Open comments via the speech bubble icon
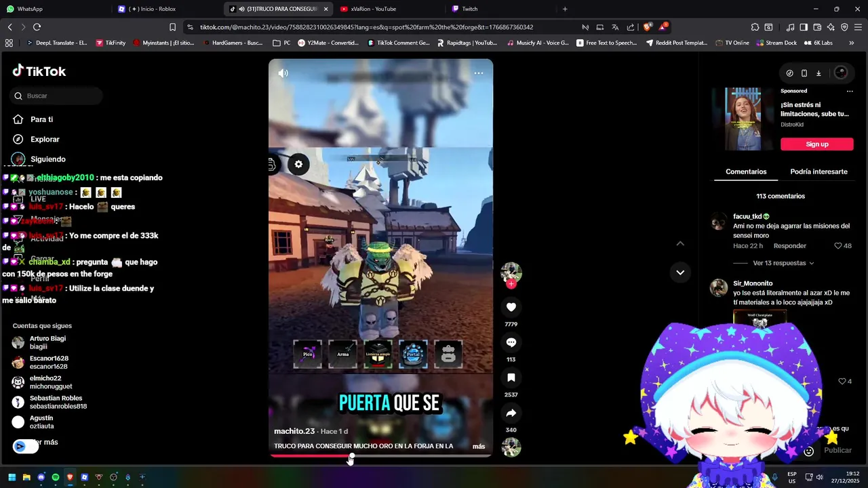This screenshot has width=868, height=488. pyautogui.click(x=511, y=342)
